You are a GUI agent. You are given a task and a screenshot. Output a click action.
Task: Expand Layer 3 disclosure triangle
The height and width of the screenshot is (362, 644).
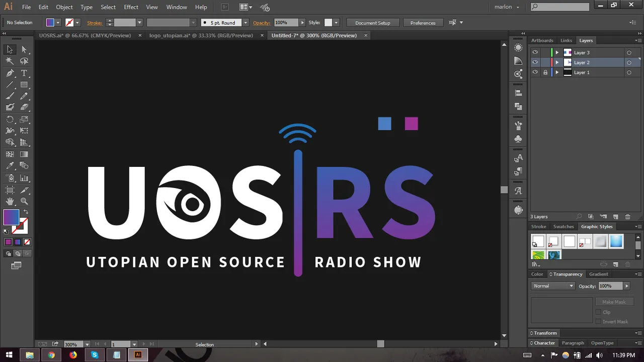click(556, 52)
